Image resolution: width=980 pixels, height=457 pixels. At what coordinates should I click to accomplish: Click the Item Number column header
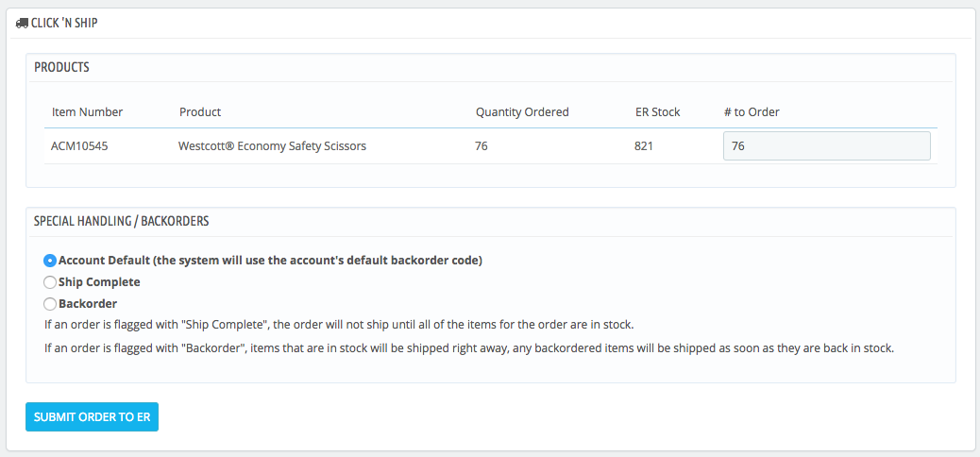click(x=88, y=112)
